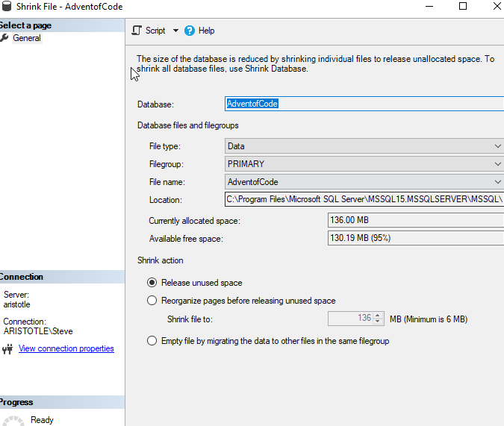Select Empty file by migrating the data option
This screenshot has height=426, width=504.
click(152, 341)
